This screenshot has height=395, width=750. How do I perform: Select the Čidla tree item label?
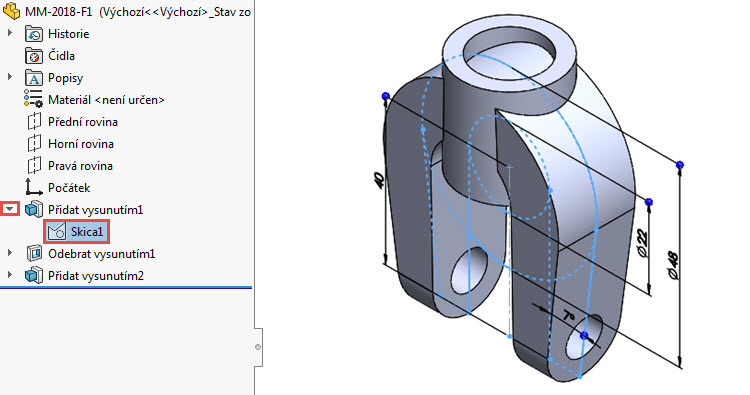pyautogui.click(x=61, y=56)
